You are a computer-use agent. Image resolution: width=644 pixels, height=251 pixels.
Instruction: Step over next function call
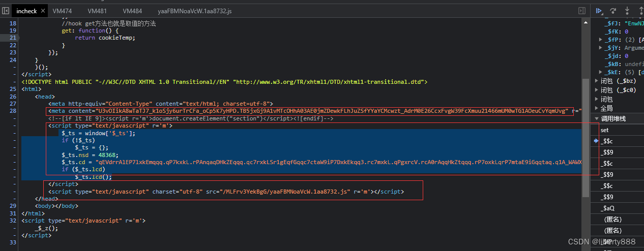pos(613,11)
